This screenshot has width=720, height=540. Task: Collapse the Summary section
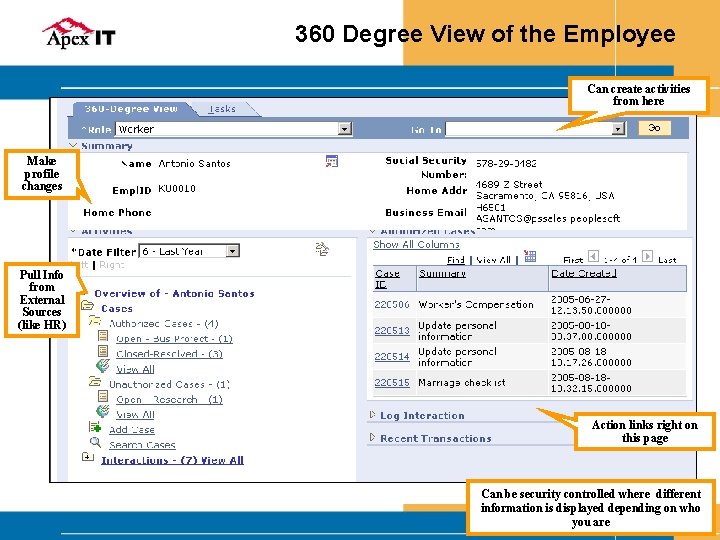(73, 145)
